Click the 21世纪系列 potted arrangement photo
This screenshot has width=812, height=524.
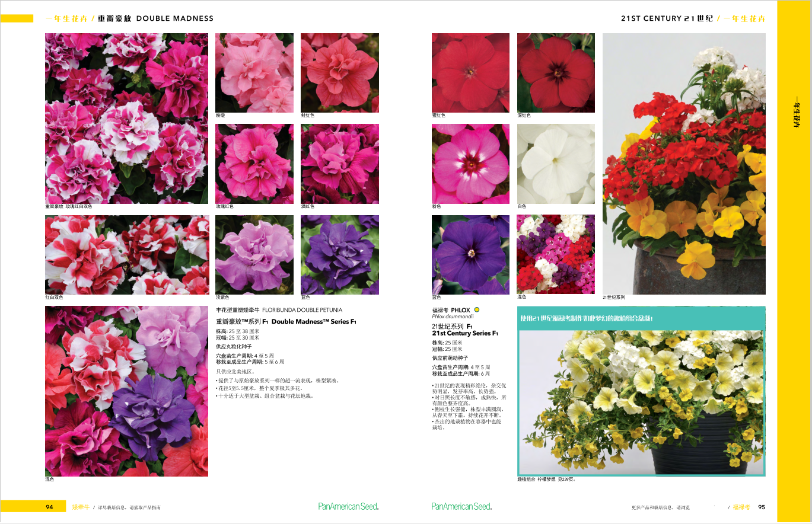684,164
